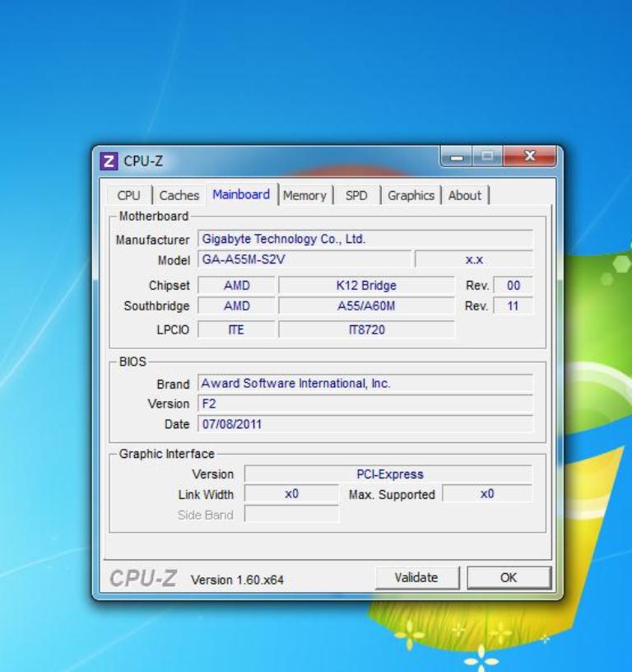Click the Manufacturer label
Screen dimensions: 632x672
point(152,240)
